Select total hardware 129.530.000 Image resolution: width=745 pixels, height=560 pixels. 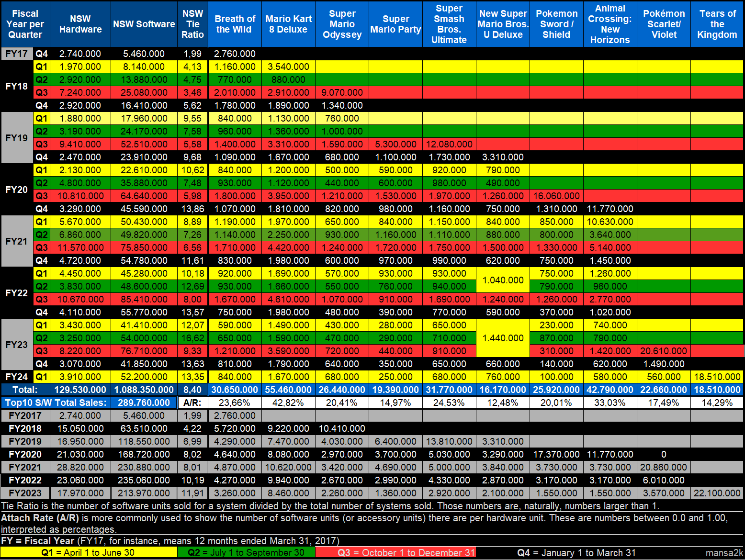80,390
